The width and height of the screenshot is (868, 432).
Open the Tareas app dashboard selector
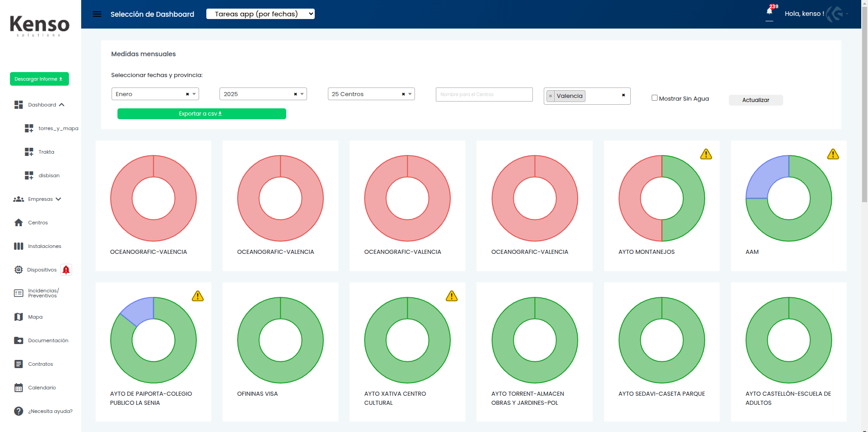pyautogui.click(x=260, y=14)
